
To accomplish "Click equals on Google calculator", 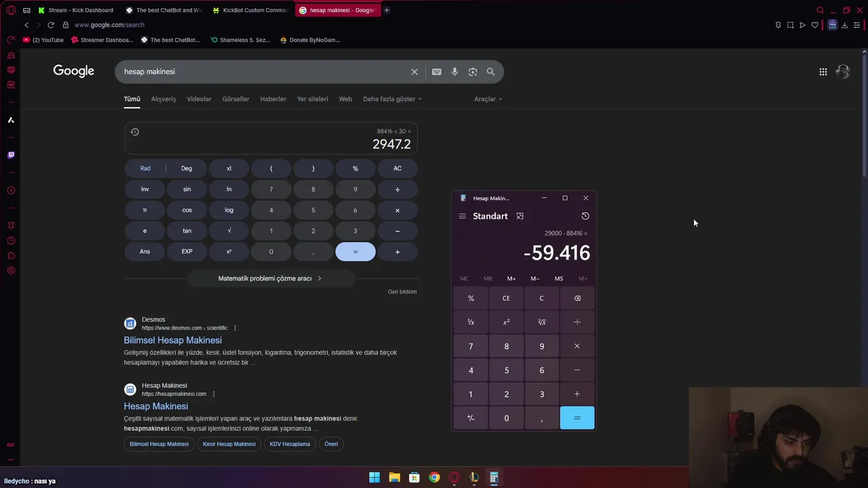I will coord(355,251).
